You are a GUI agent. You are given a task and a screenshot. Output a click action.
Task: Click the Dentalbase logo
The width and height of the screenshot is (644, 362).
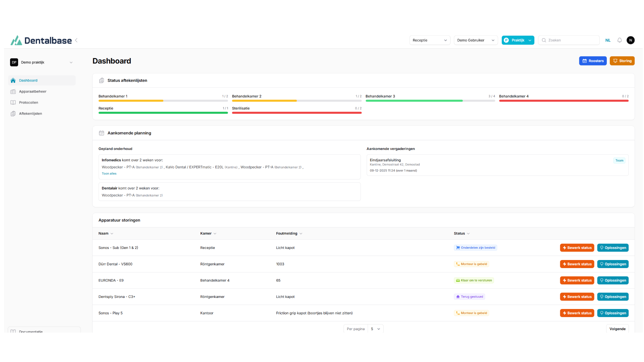41,41
